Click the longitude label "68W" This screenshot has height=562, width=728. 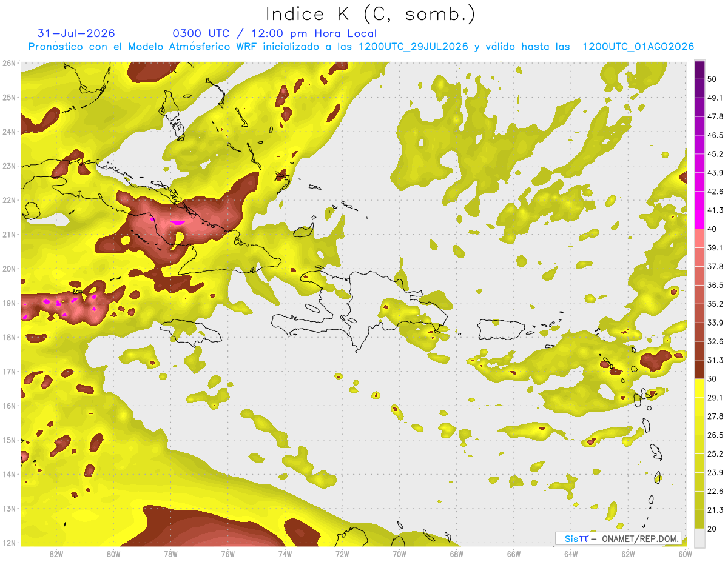click(x=456, y=554)
